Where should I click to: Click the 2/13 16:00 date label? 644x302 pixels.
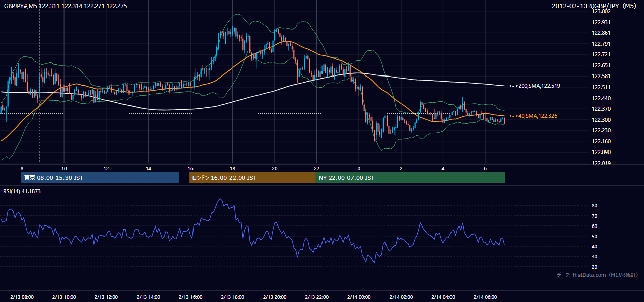point(190,297)
